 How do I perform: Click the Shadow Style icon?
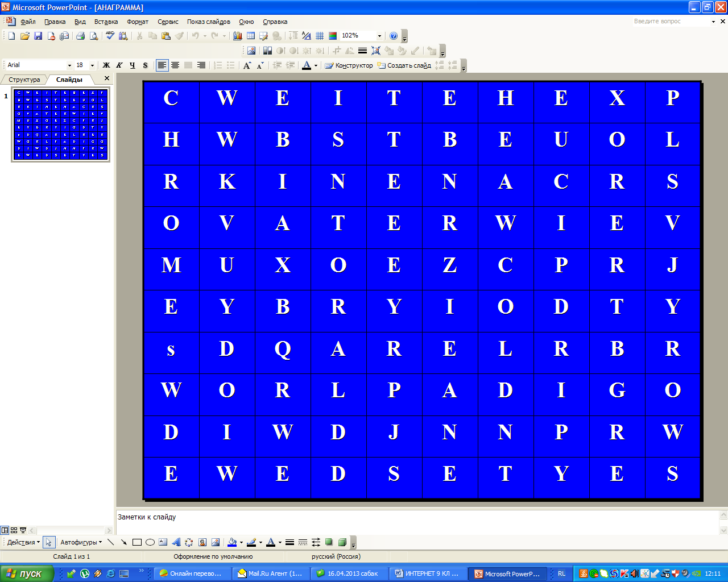pyautogui.click(x=329, y=542)
